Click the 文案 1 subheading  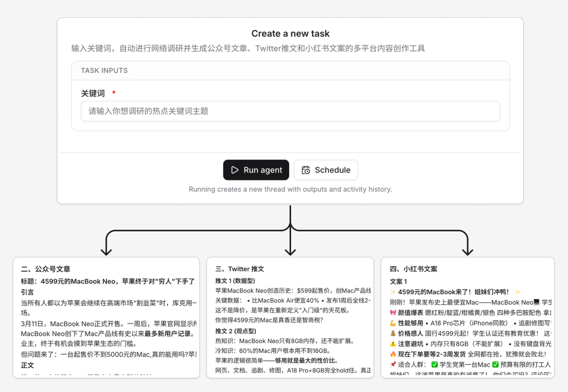[x=398, y=281]
